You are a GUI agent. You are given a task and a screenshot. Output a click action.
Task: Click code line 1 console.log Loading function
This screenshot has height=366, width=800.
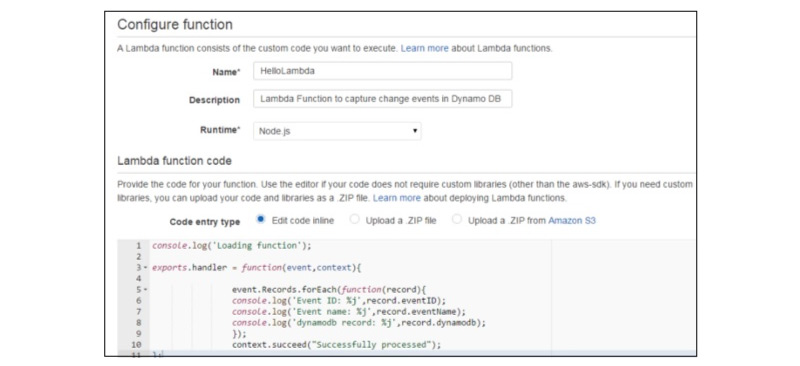point(232,246)
